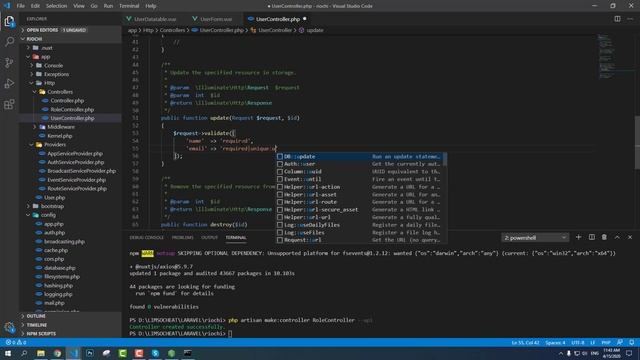The height and width of the screenshot is (360, 640).
Task: Open notifications bell in status bar
Action: click(x=631, y=342)
